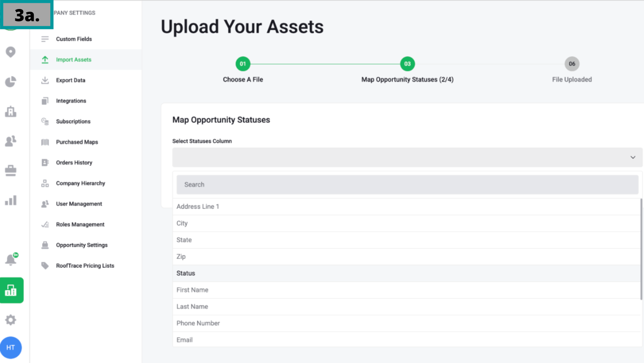The image size is (644, 363).
Task: Choose State option from dropdown list
Action: pyautogui.click(x=406, y=240)
